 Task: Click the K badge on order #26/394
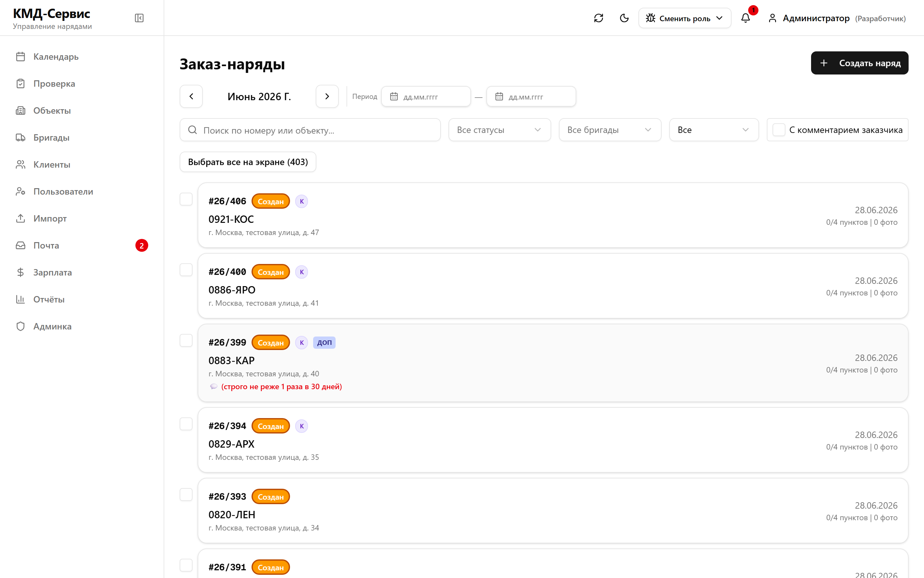click(x=302, y=426)
